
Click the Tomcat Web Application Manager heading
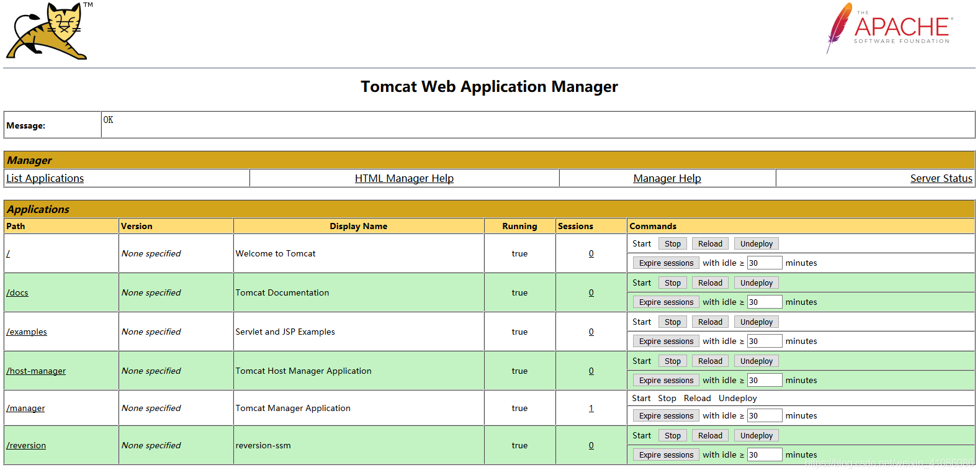pos(489,86)
